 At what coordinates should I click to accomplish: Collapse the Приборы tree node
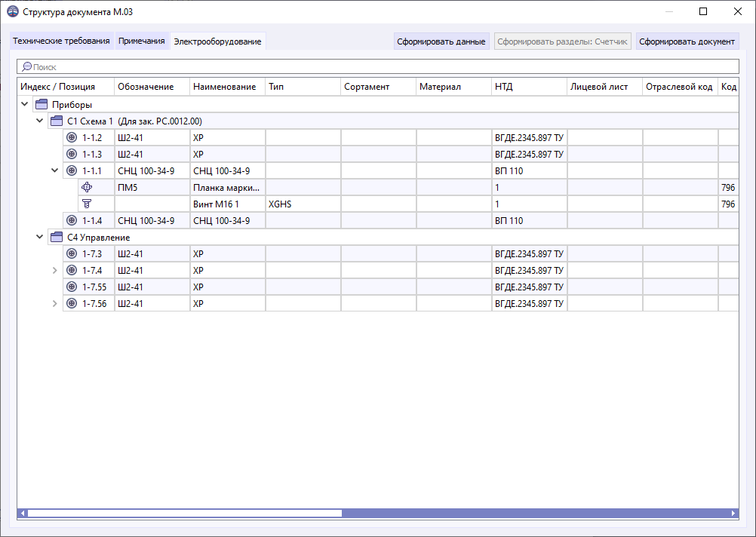tap(24, 103)
